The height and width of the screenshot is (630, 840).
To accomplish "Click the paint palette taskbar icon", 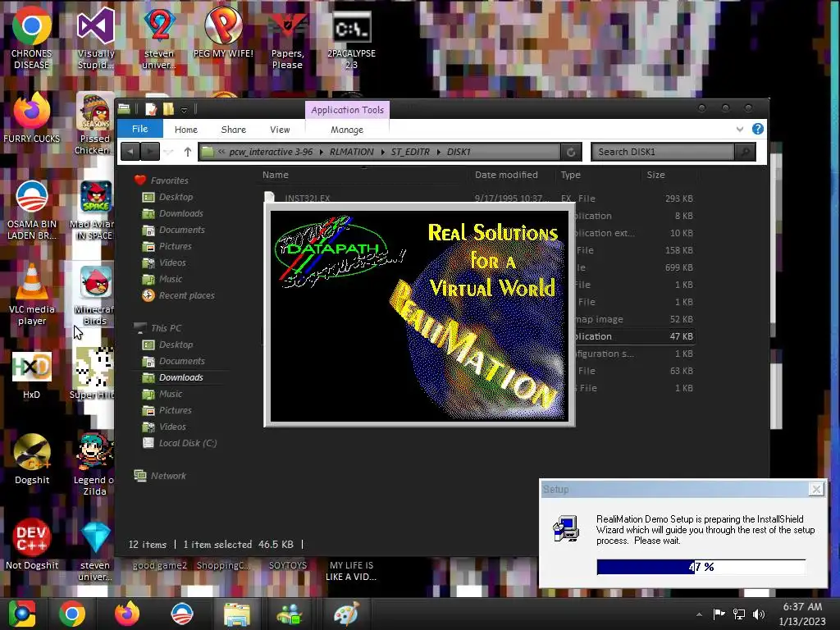I will [x=346, y=614].
